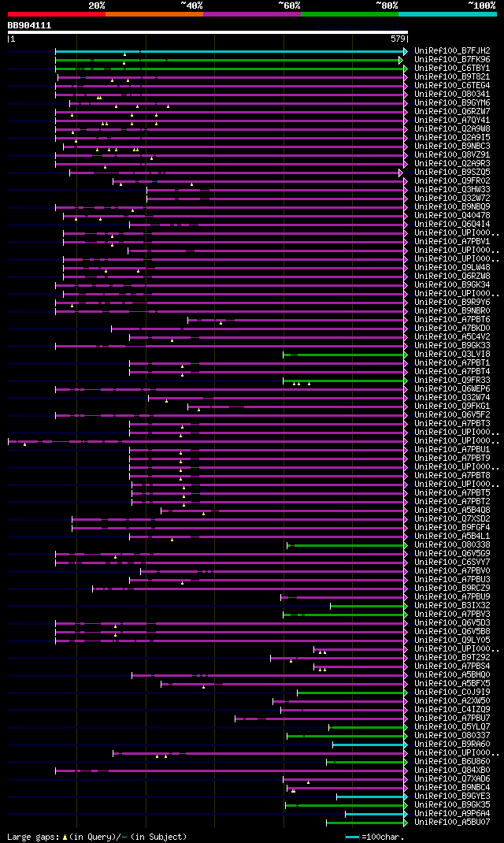504x843 pixels.
Task: Select hit UniRef100_B9GYE3
Action: click(x=452, y=796)
